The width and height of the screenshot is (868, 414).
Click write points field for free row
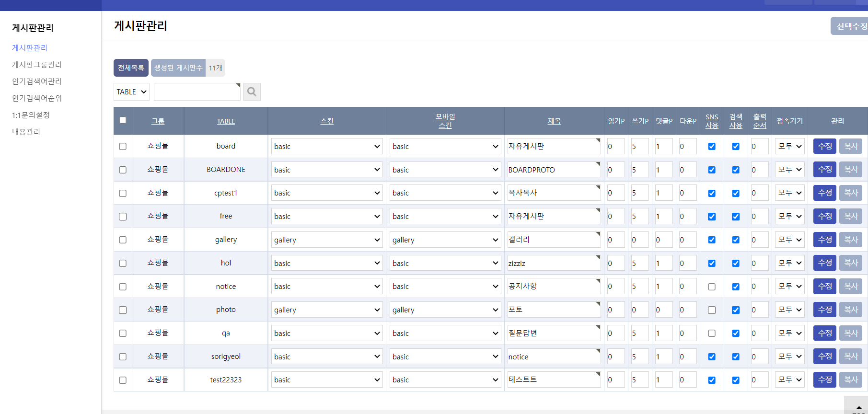point(640,217)
